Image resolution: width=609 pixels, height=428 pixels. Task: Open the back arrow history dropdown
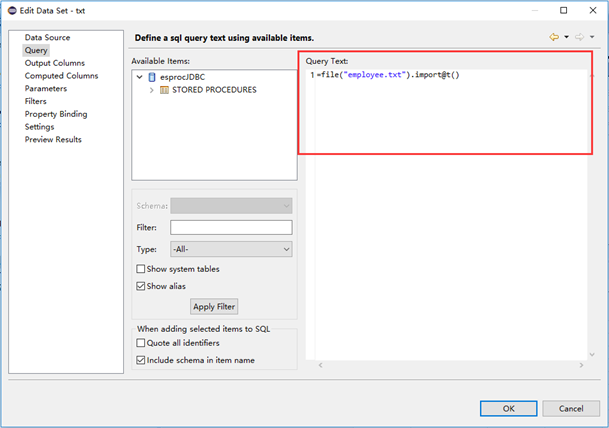[566, 37]
